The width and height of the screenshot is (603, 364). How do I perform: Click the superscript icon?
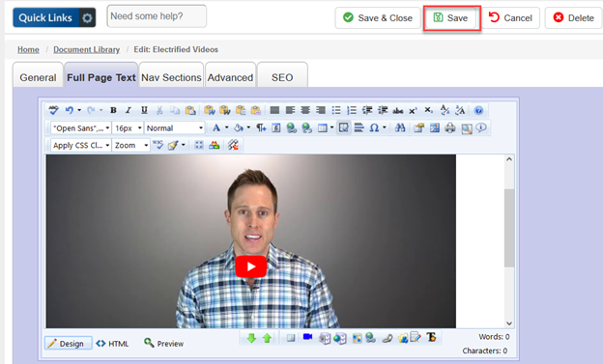(x=413, y=110)
